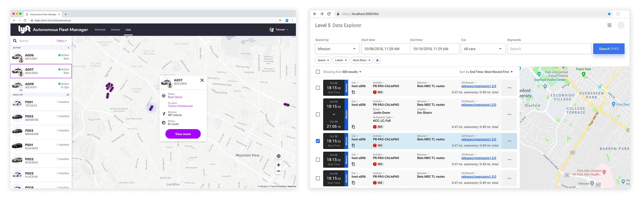Open a new browser tab with plus
Viewport: 644px width, 198px height.
coord(65,14)
